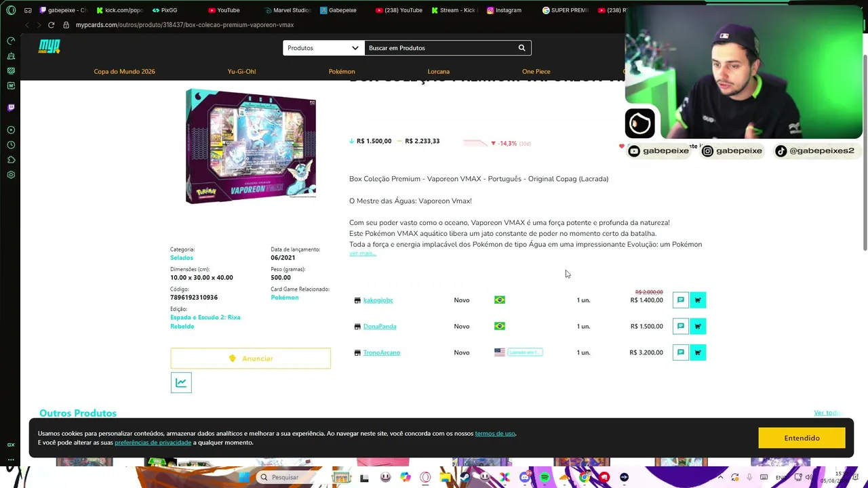868x488 pixels.
Task: Click the MYP Cards site logo
Action: pyautogui.click(x=50, y=47)
